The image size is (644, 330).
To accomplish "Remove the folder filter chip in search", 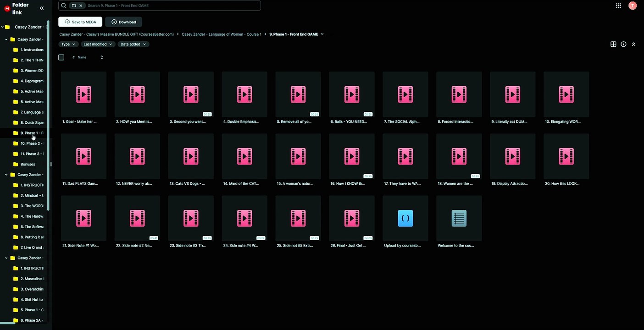I will 81,5.
